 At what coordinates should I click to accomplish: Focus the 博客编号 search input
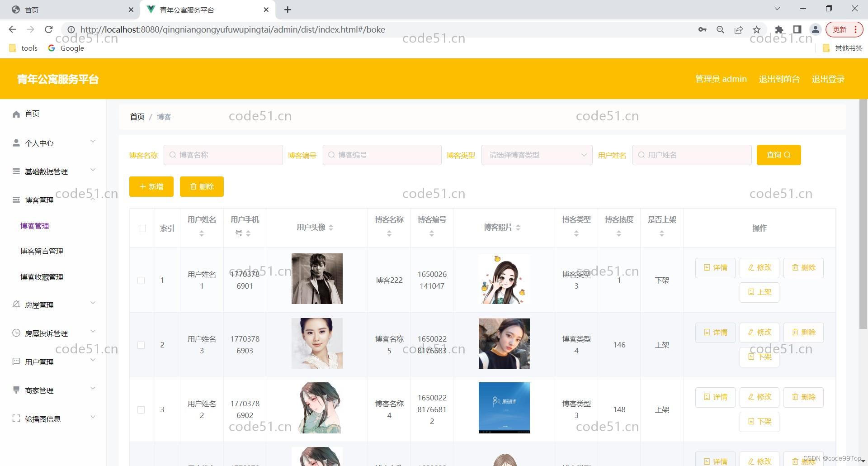coord(382,155)
